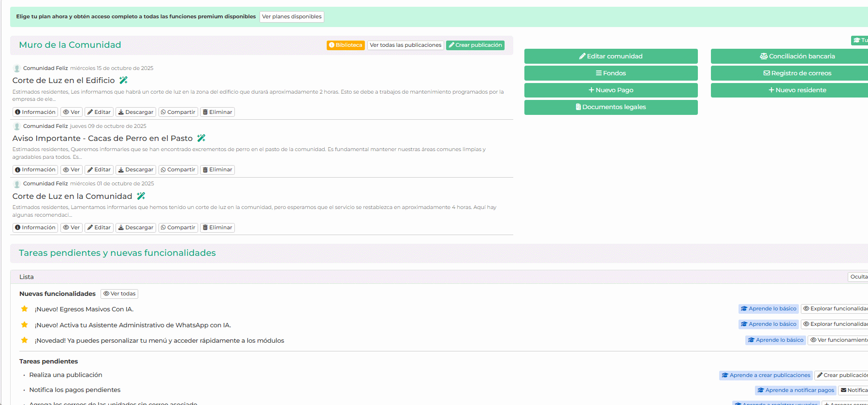Click Aprende lo básico for Egresos Masivos
Viewport: 868px width, 405px height.
click(768, 308)
